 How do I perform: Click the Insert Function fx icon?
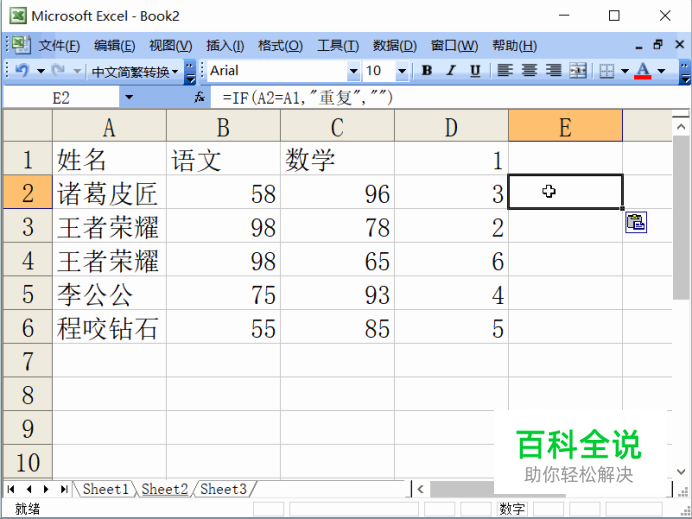pyautogui.click(x=199, y=97)
